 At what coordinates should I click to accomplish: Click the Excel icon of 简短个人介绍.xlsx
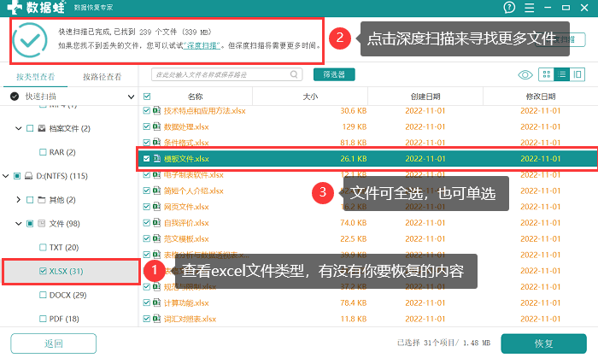pos(156,191)
